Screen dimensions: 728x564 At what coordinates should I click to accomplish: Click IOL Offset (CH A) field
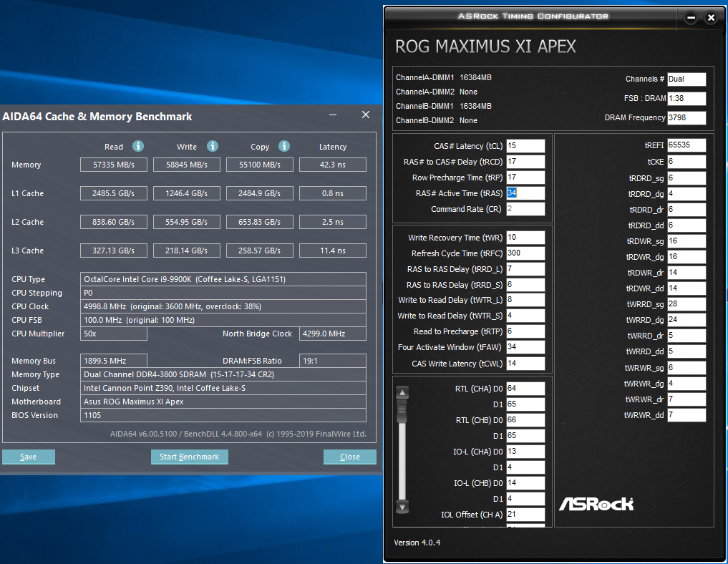pyautogui.click(x=525, y=515)
